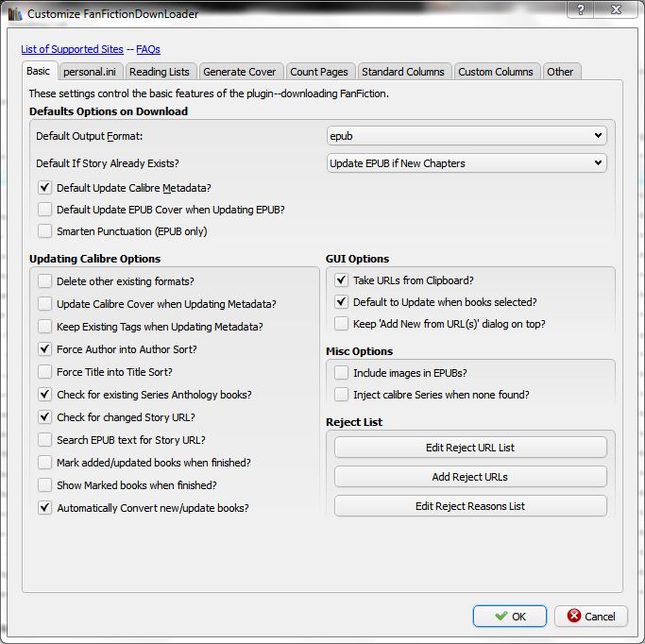Uncheck Default Update Calibre Metadata

[x=44, y=188]
